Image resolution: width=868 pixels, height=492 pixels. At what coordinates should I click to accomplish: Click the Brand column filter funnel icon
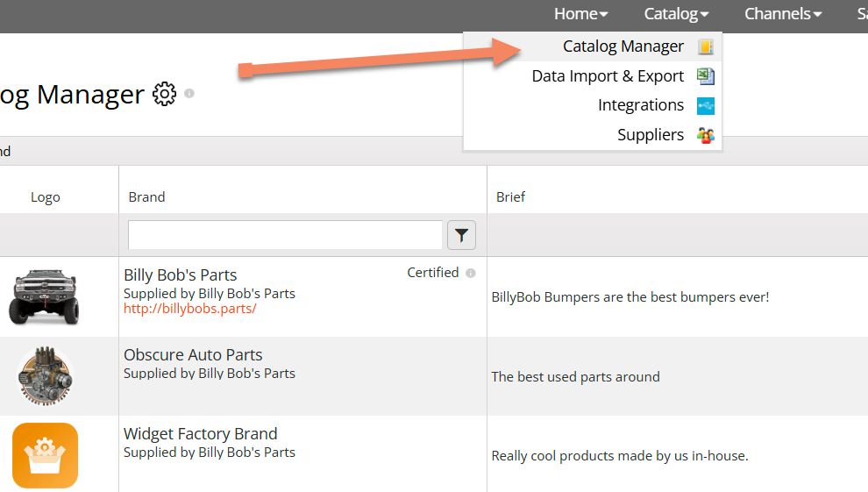click(x=462, y=235)
